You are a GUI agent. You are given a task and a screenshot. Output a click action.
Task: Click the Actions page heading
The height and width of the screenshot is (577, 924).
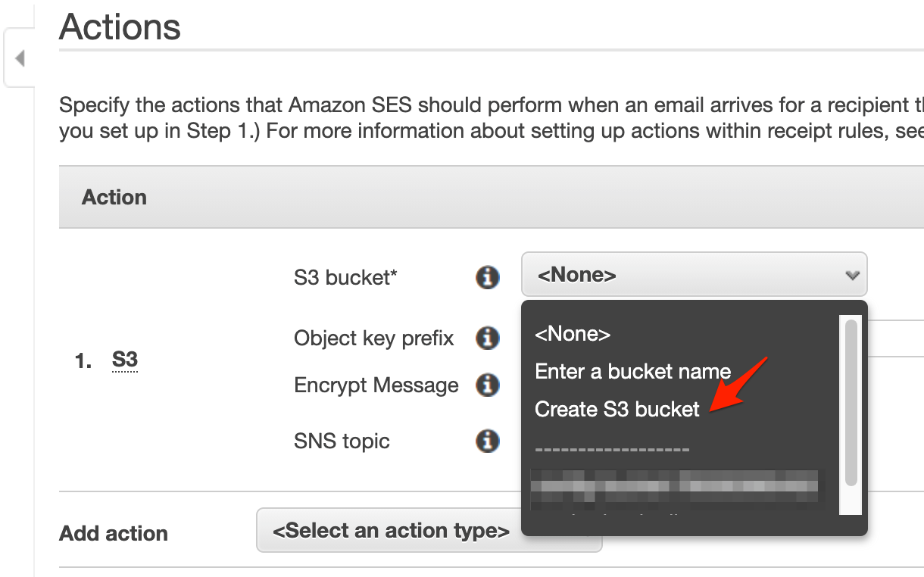(120, 27)
